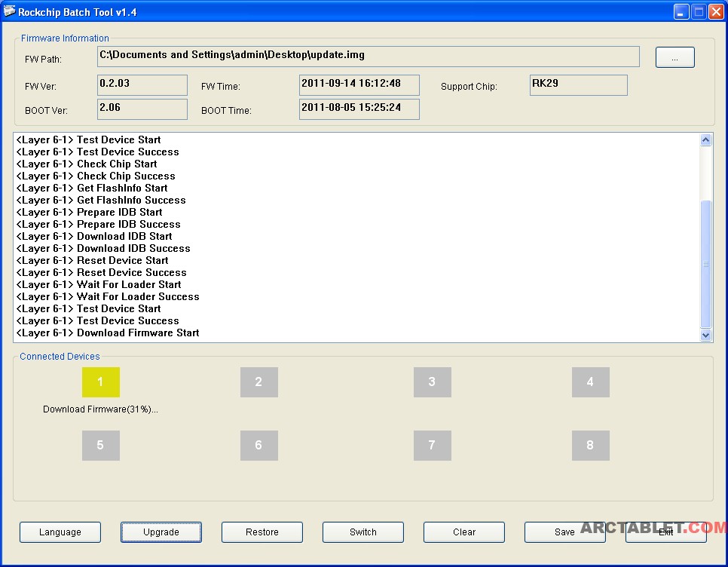Click the log scrollbar down arrow
Image resolution: width=728 pixels, height=567 pixels.
tap(705, 335)
